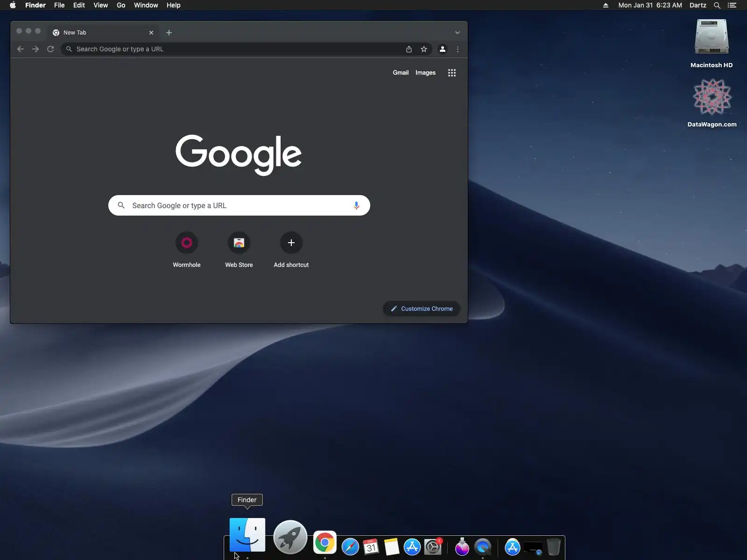Select the New Tab tab
Viewport: 747px width, 560px height.
pyautogui.click(x=103, y=33)
